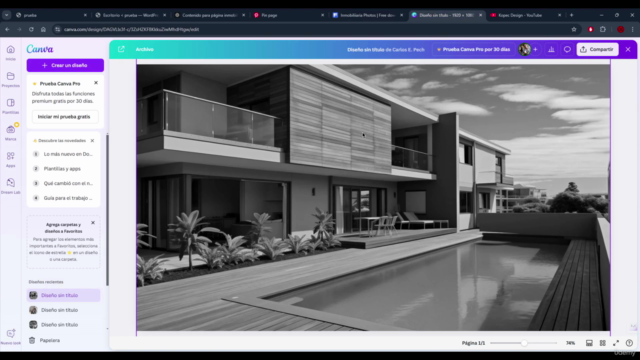This screenshot has width=640, height=360.
Task: Switch to Kopec Design YouTube tab
Action: coord(526,15)
